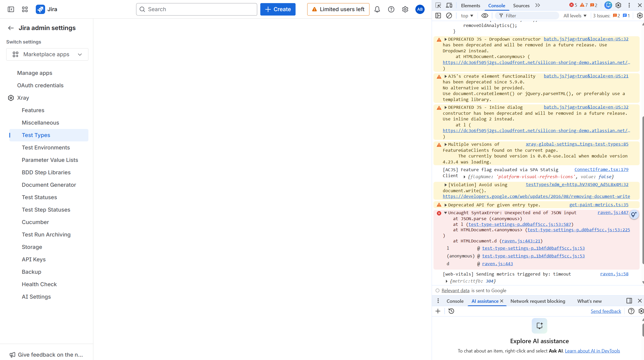Open the Network request blocking drawer tab

point(538,301)
